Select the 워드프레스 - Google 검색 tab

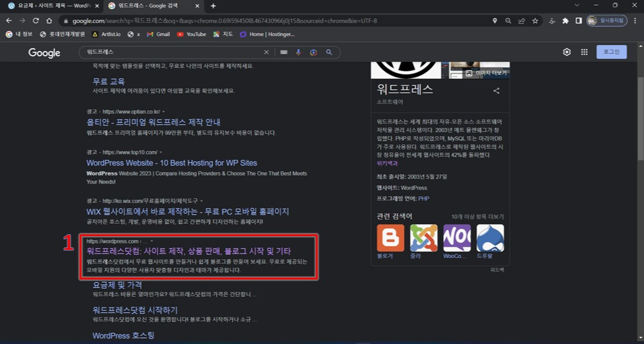(153, 6)
